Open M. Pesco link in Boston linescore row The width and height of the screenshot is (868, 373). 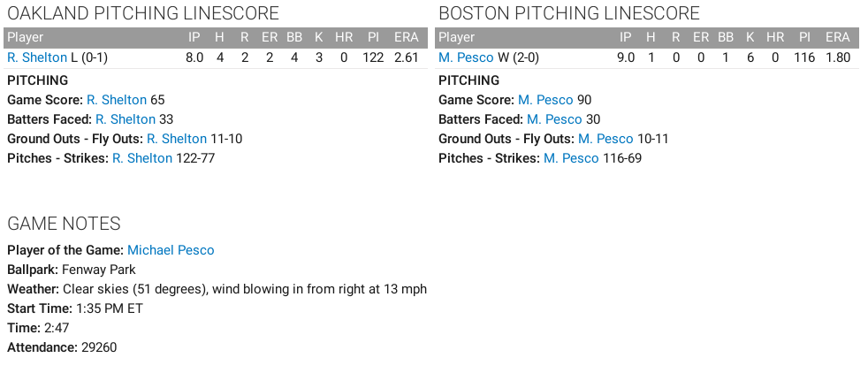(x=466, y=57)
